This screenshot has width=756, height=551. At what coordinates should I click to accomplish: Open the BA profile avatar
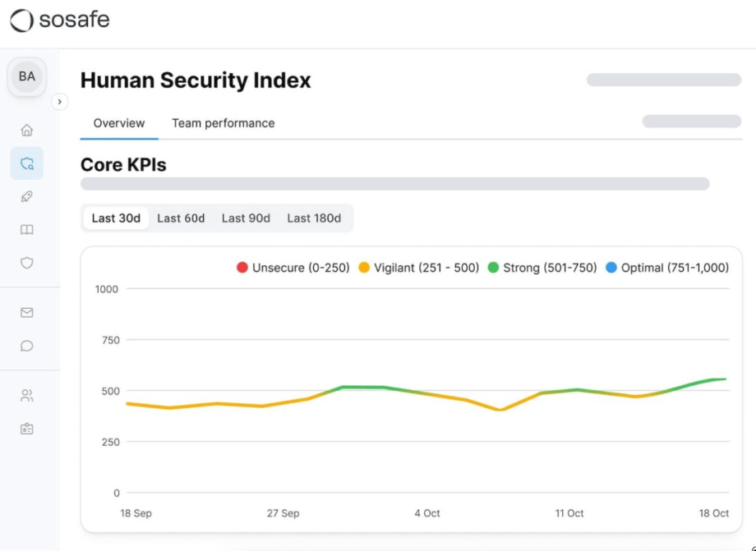pos(26,76)
